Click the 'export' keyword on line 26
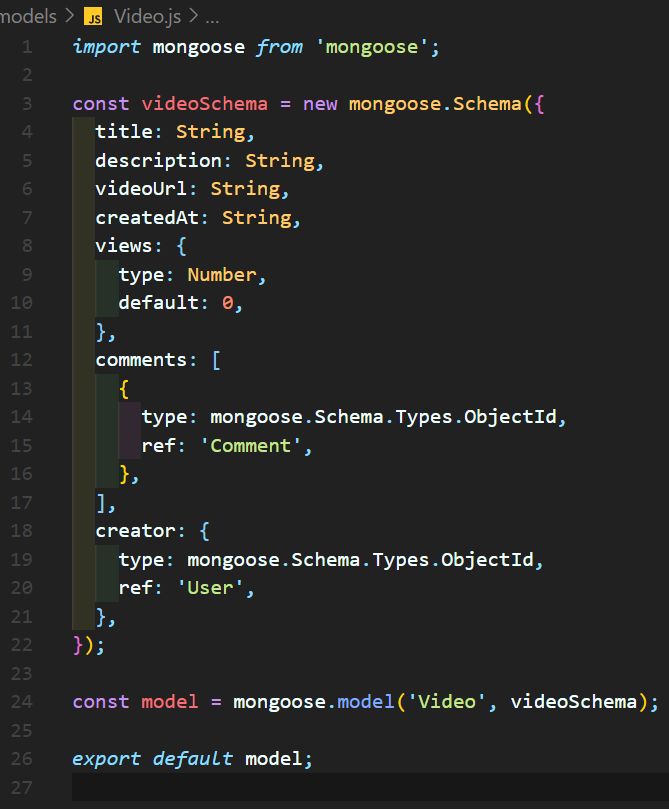 click(x=106, y=758)
